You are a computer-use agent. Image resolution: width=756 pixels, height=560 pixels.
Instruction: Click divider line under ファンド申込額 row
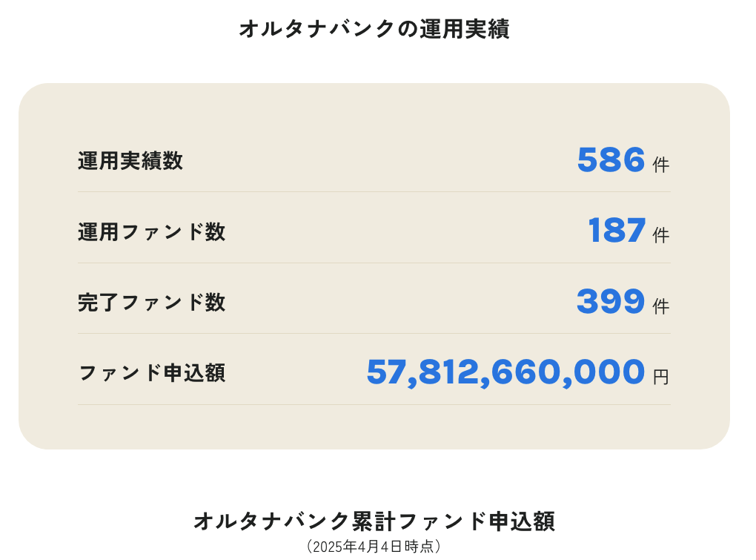point(374,404)
